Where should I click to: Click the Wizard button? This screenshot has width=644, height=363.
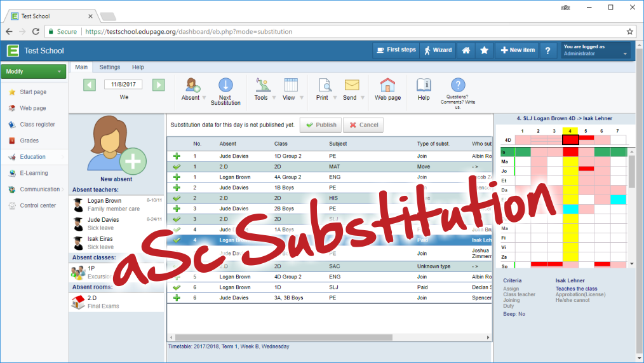point(438,50)
